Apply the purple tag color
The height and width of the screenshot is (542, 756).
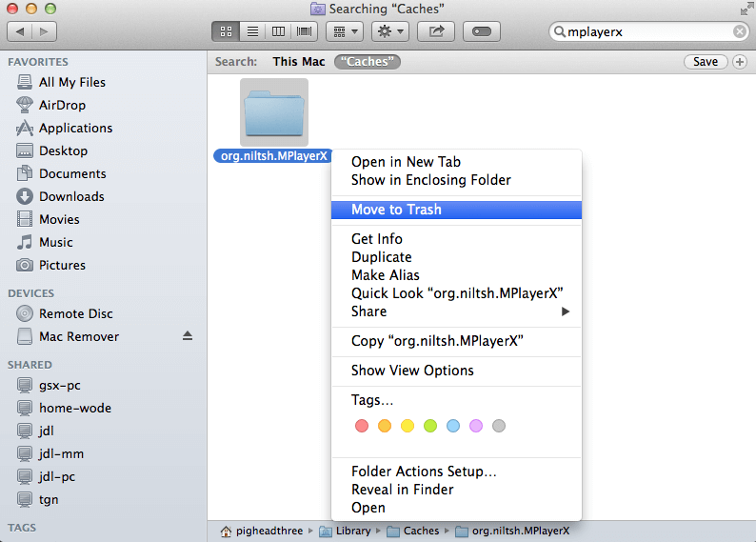coord(476,426)
